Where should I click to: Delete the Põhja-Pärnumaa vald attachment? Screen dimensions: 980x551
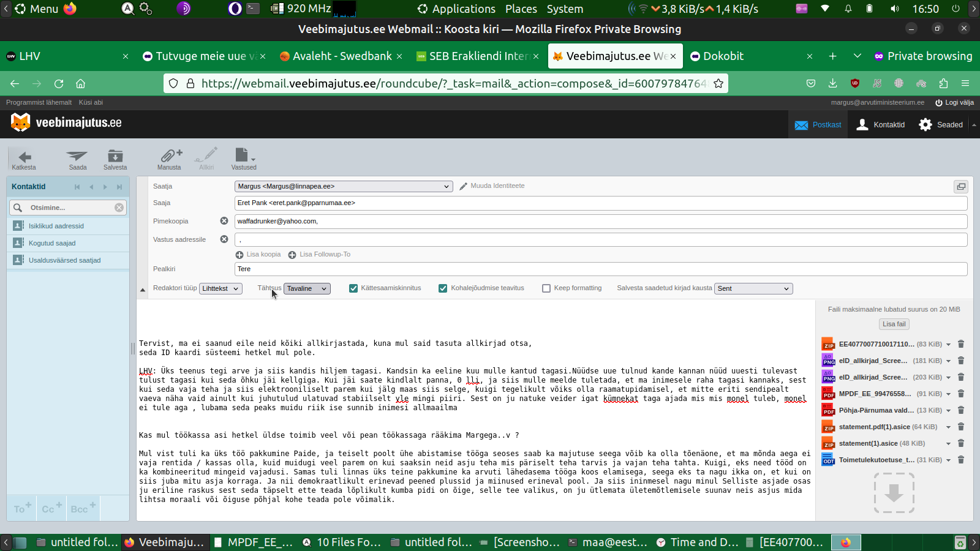click(961, 410)
